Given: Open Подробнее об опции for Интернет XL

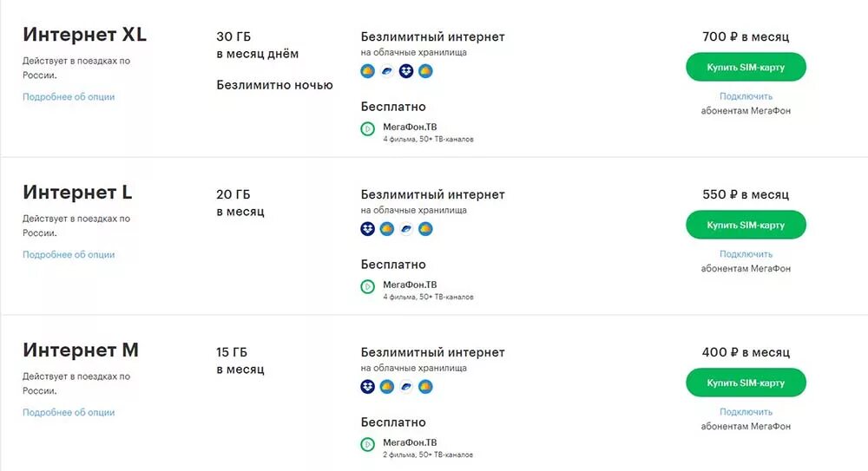Looking at the screenshot, I should pyautogui.click(x=69, y=97).
